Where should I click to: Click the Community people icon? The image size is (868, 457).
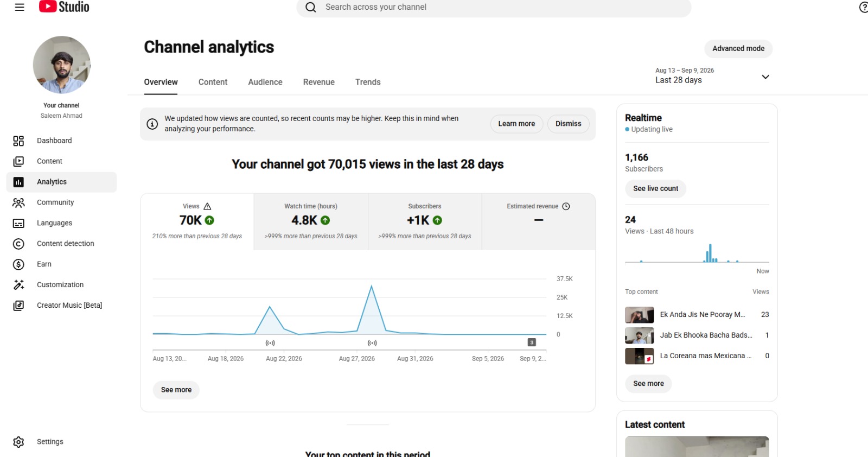click(18, 203)
